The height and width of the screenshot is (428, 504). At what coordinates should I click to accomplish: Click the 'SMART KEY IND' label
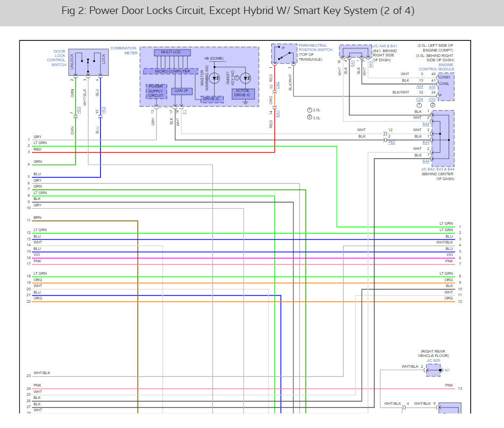click(x=230, y=78)
